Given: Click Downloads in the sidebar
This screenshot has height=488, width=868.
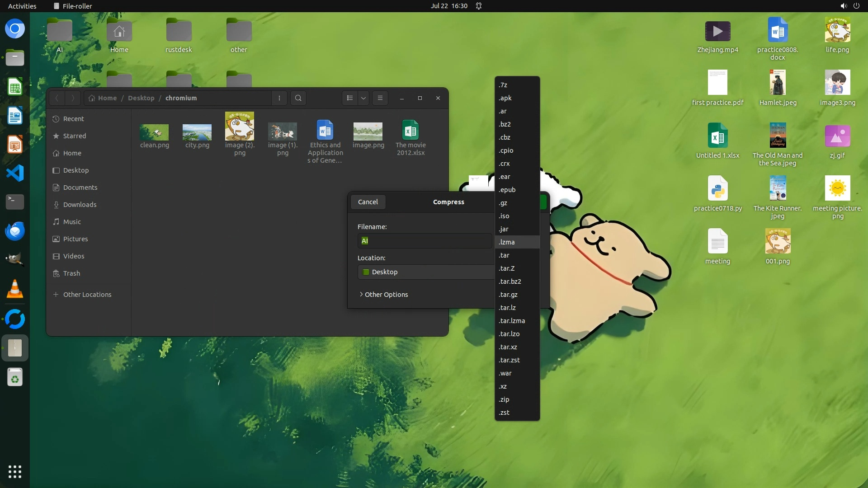Looking at the screenshot, I should (80, 205).
